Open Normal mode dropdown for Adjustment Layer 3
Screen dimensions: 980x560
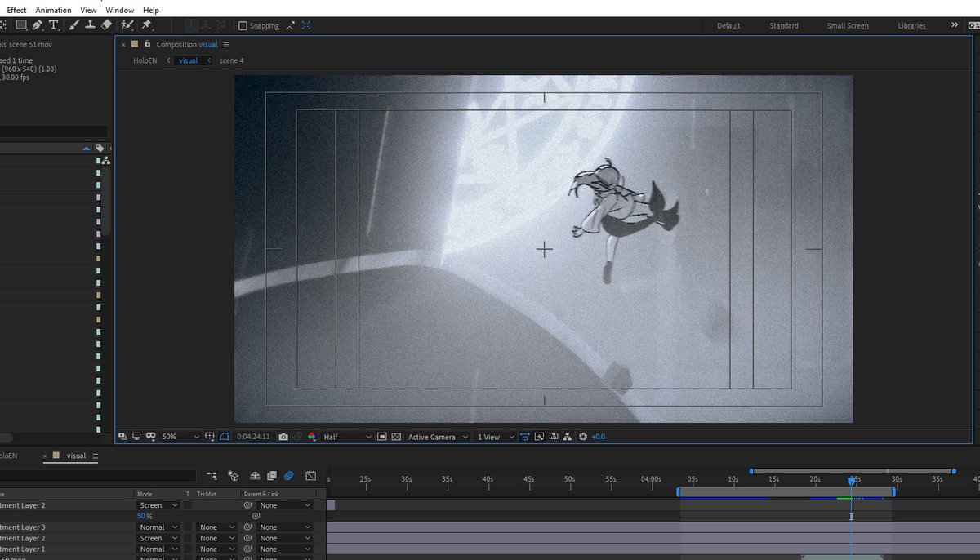point(158,527)
